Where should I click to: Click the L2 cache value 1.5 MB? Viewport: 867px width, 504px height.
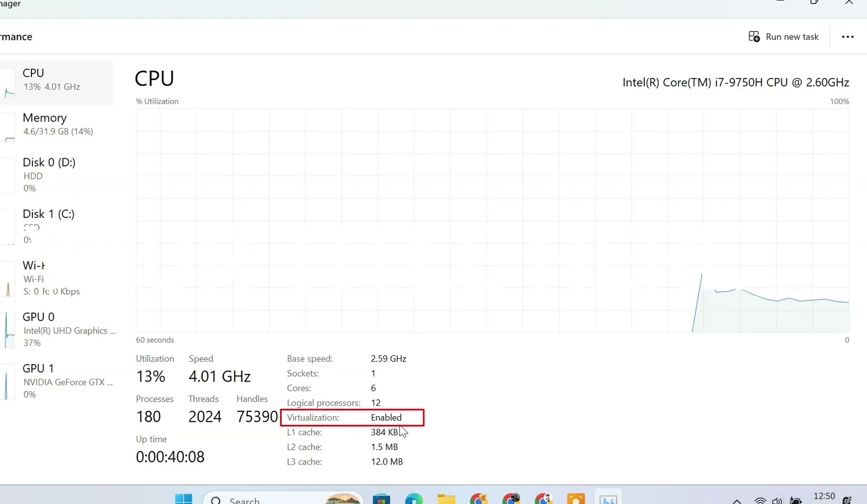(x=384, y=447)
